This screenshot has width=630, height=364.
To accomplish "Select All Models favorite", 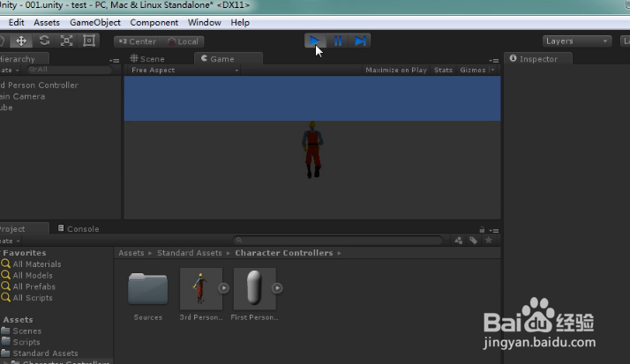I will point(27,275).
